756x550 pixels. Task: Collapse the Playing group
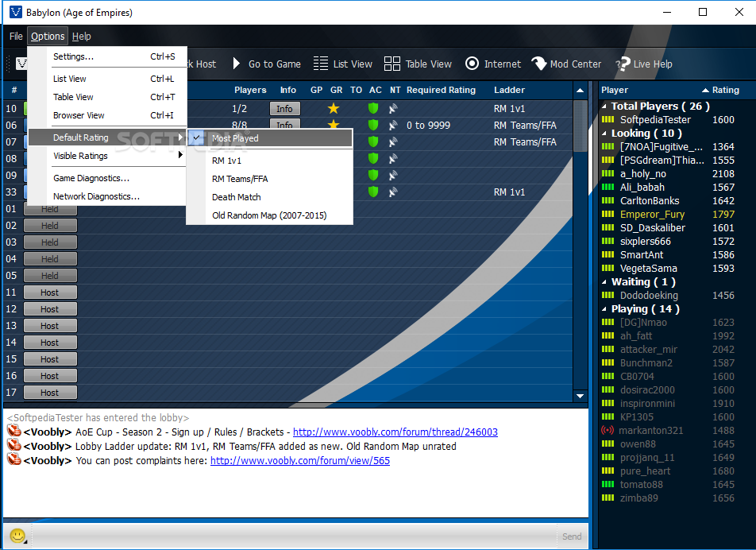pyautogui.click(x=604, y=309)
